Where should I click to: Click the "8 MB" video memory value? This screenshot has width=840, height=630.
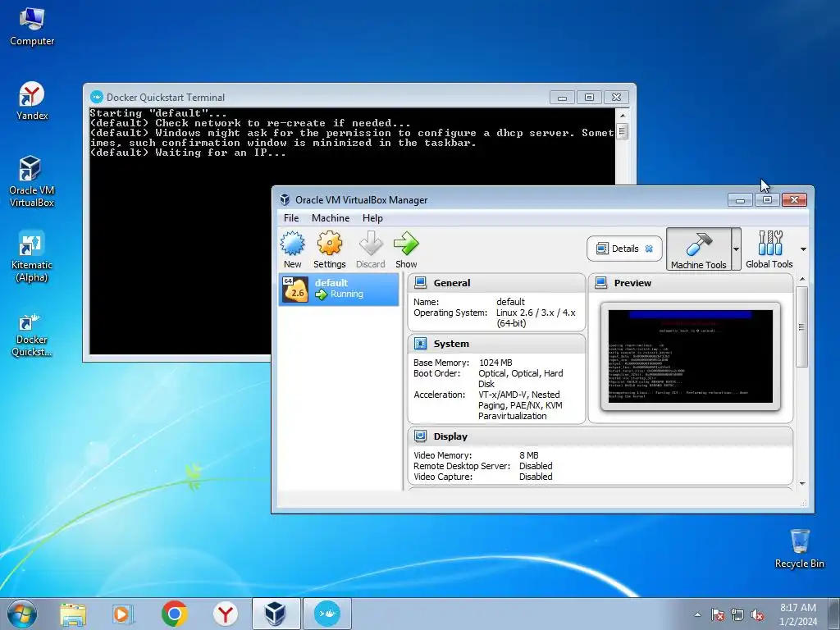tap(529, 455)
